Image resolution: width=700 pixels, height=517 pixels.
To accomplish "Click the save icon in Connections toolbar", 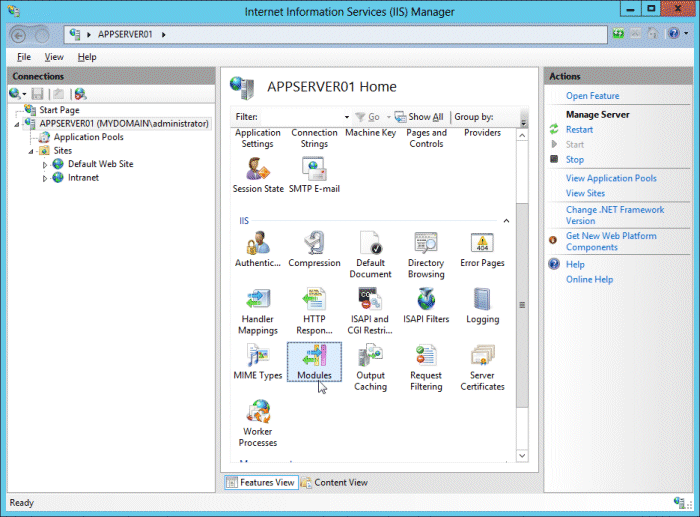I will coord(38,94).
